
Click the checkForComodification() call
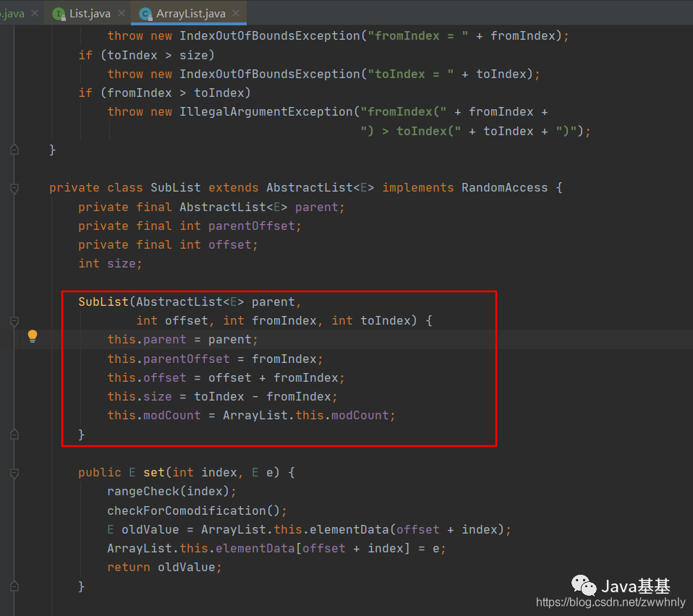pyautogui.click(x=194, y=511)
